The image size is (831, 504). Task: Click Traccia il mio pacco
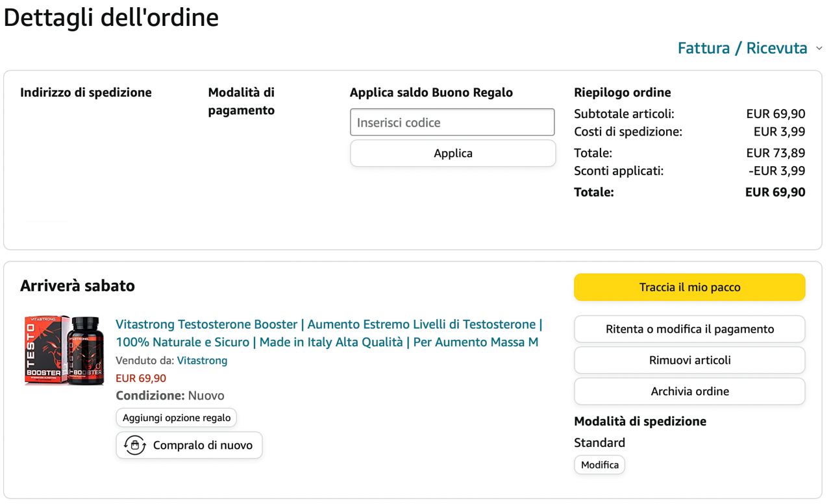pos(689,287)
